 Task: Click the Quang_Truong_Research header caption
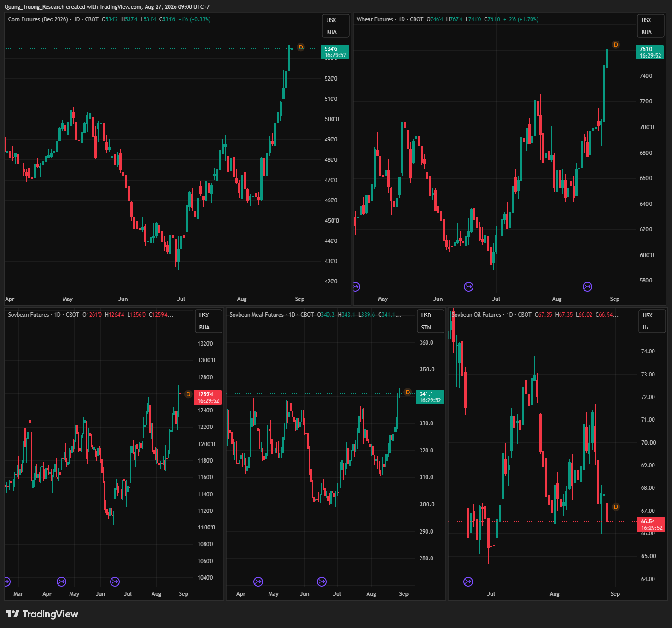[x=107, y=7]
